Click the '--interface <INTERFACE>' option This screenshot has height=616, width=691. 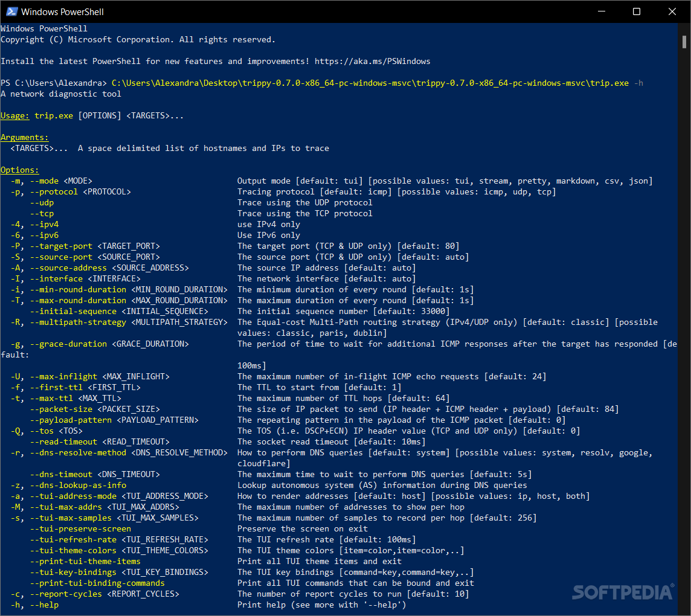[86, 279]
